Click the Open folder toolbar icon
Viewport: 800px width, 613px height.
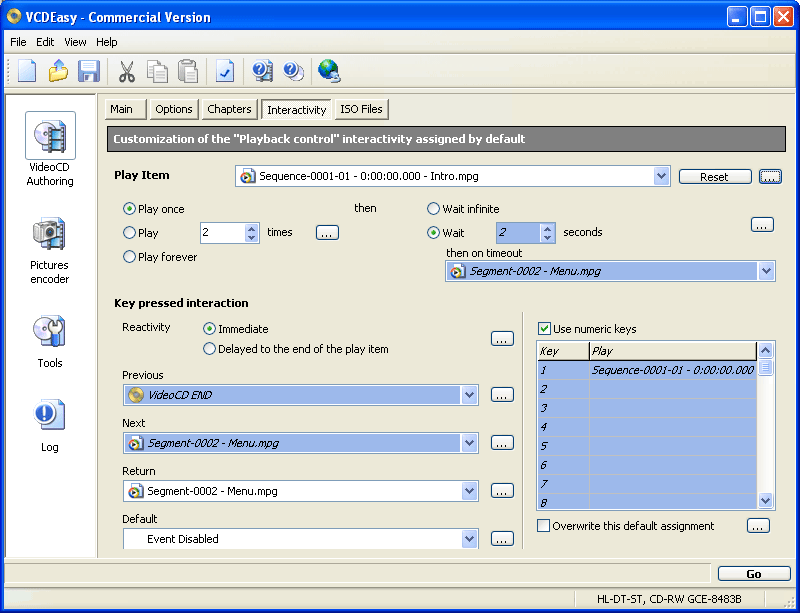[x=58, y=70]
